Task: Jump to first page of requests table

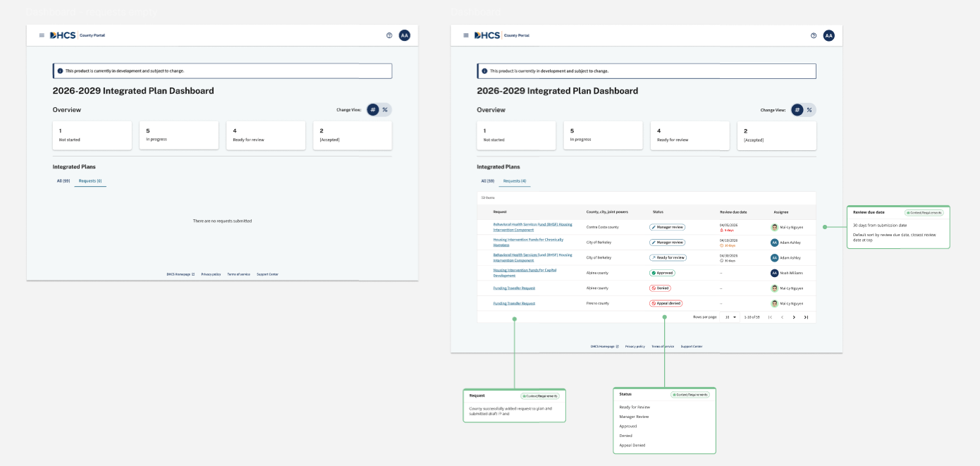Action: (x=770, y=317)
